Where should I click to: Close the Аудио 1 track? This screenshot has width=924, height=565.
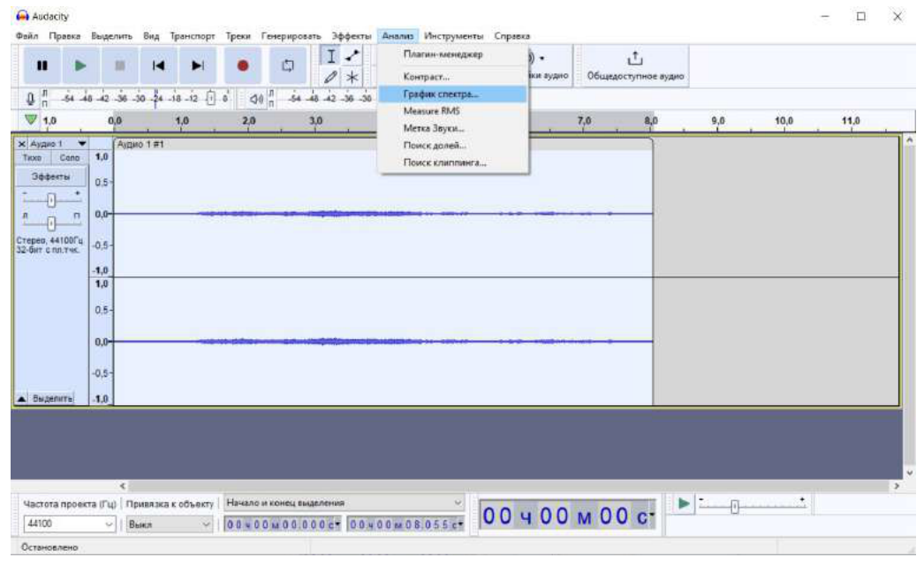(x=22, y=144)
